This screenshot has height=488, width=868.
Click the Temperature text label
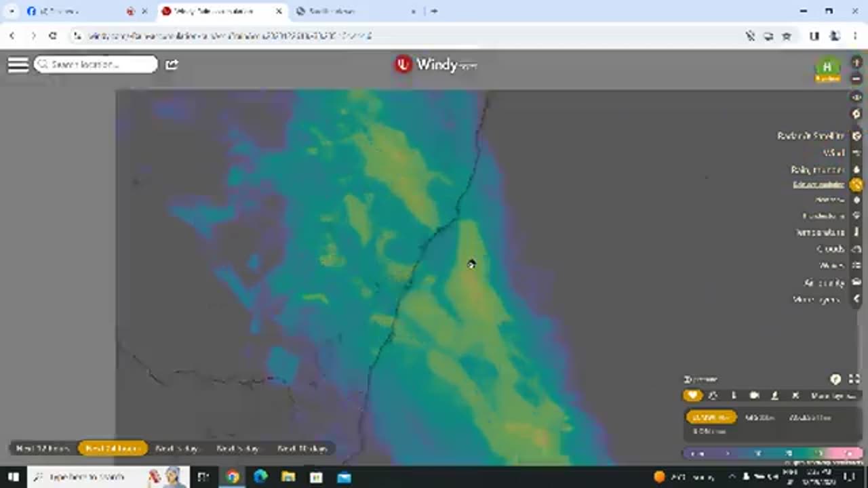[x=820, y=232]
